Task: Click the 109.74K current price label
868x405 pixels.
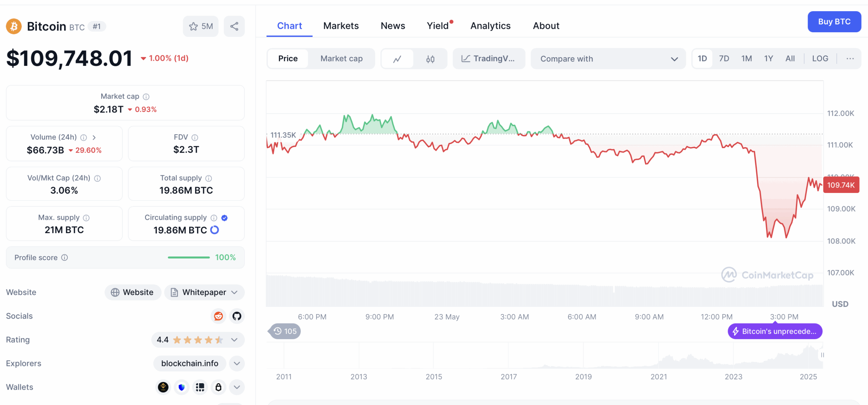Action: pos(841,185)
